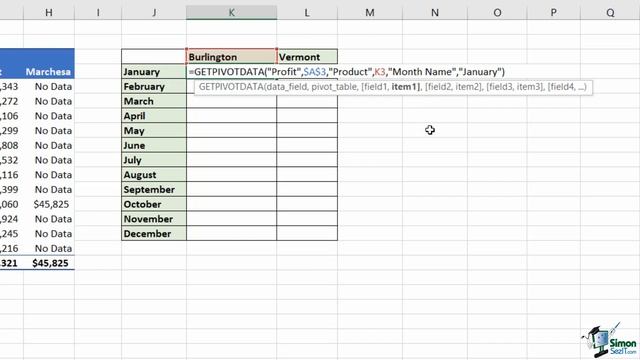
Task: Click data_field in the formula tooltip
Action: (x=287, y=87)
